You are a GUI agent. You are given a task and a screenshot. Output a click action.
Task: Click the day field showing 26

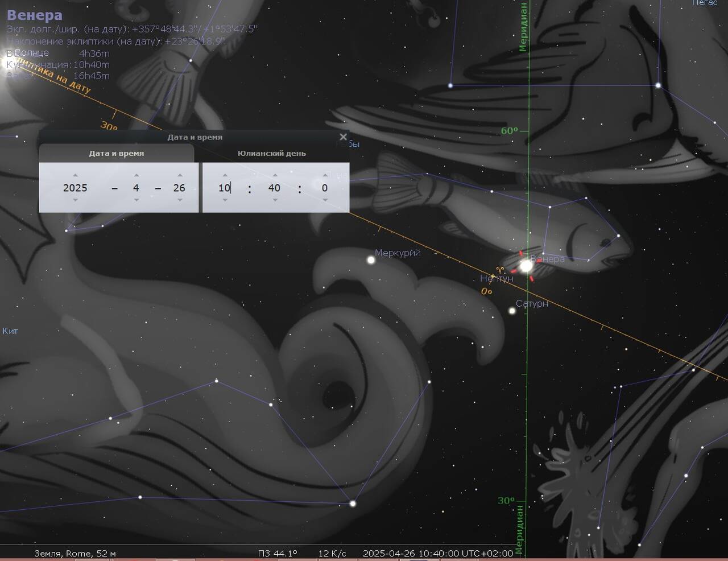click(179, 188)
